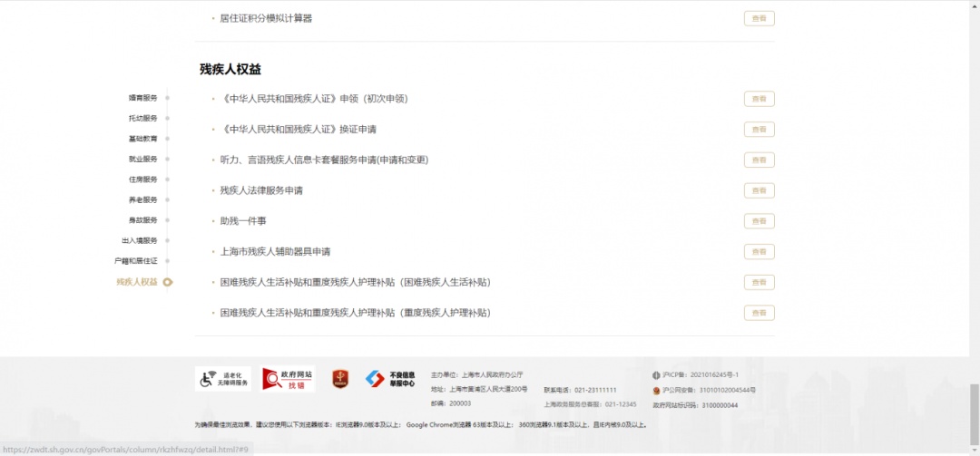
Task: Open 残疾人法律服务申请 text
Action: (x=261, y=190)
